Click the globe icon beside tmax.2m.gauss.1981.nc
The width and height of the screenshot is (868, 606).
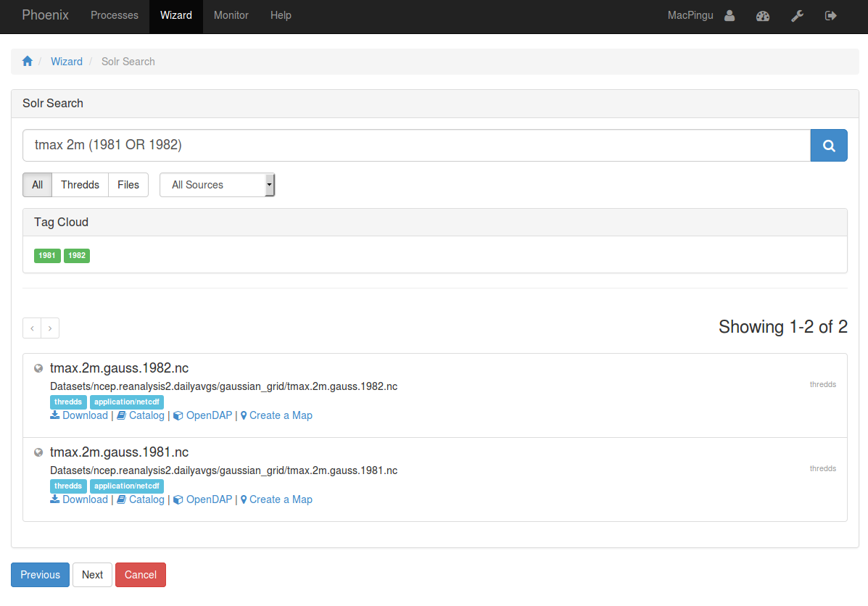point(38,453)
